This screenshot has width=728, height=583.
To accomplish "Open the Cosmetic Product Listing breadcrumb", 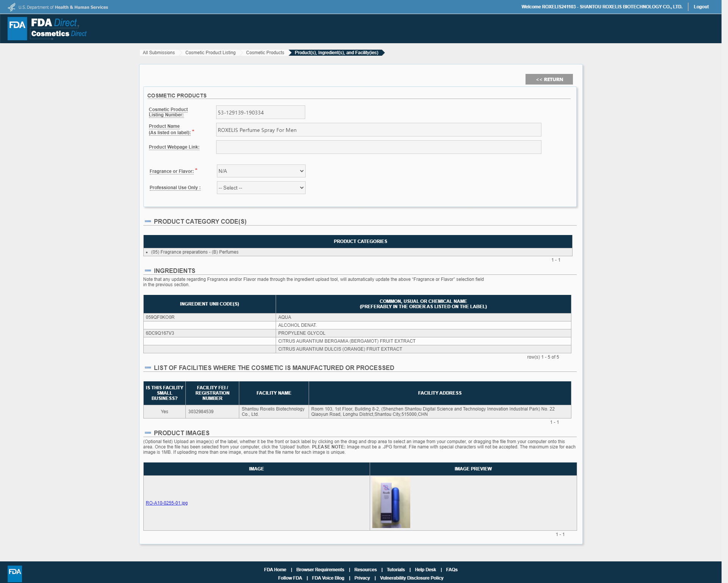I will [210, 53].
